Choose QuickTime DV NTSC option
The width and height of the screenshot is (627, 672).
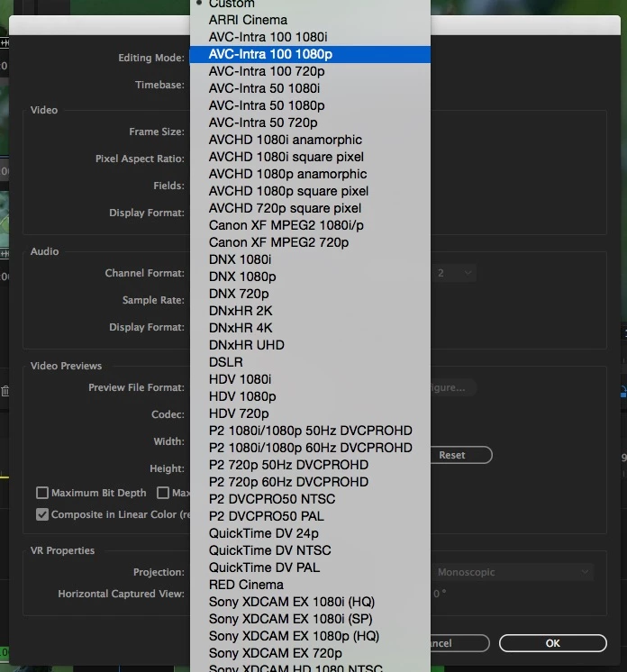pyautogui.click(x=310, y=550)
